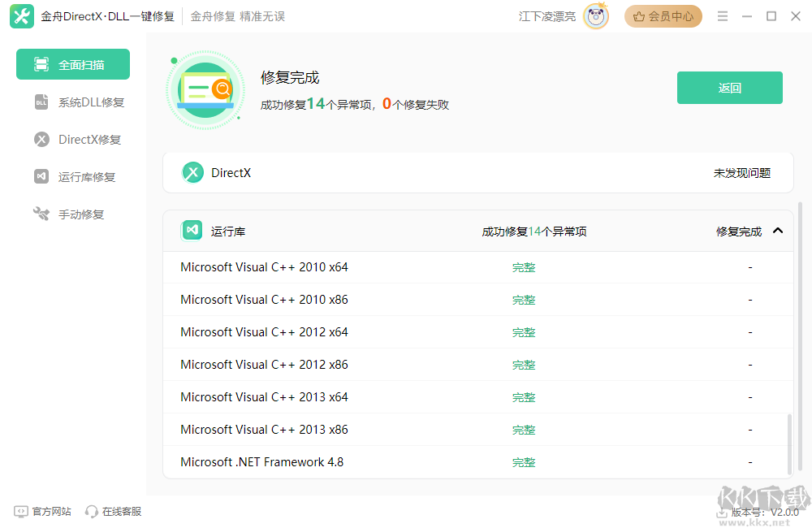This screenshot has width=812, height=528.
Task: Open 会员中心
Action: click(663, 15)
